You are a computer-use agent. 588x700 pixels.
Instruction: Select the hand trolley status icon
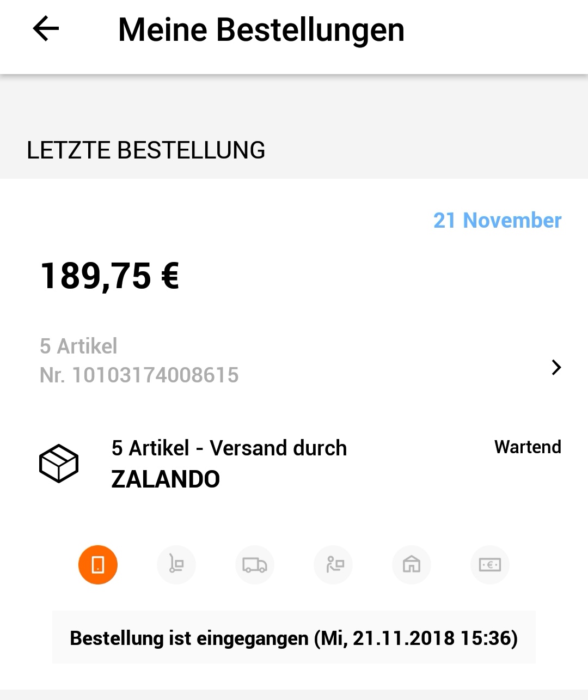tap(176, 565)
